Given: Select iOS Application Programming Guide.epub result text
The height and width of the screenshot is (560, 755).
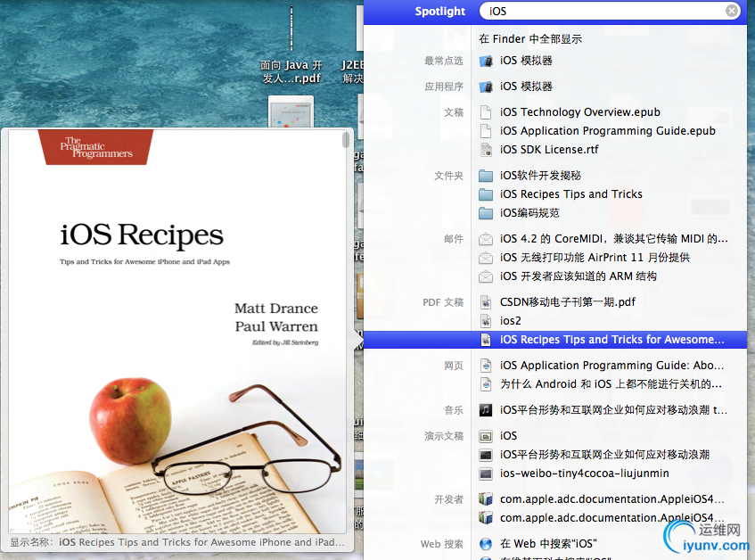Looking at the screenshot, I should 608,131.
